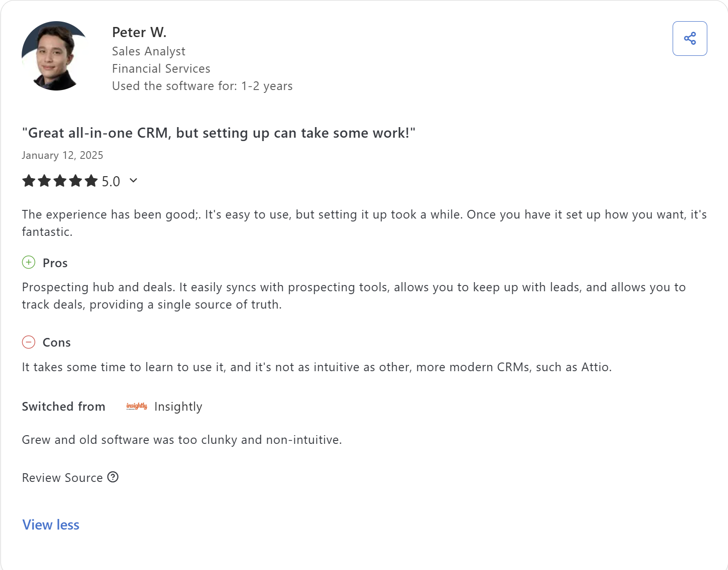Click the red minus icon beside Cons
This screenshot has width=728, height=570.
pyautogui.click(x=29, y=342)
